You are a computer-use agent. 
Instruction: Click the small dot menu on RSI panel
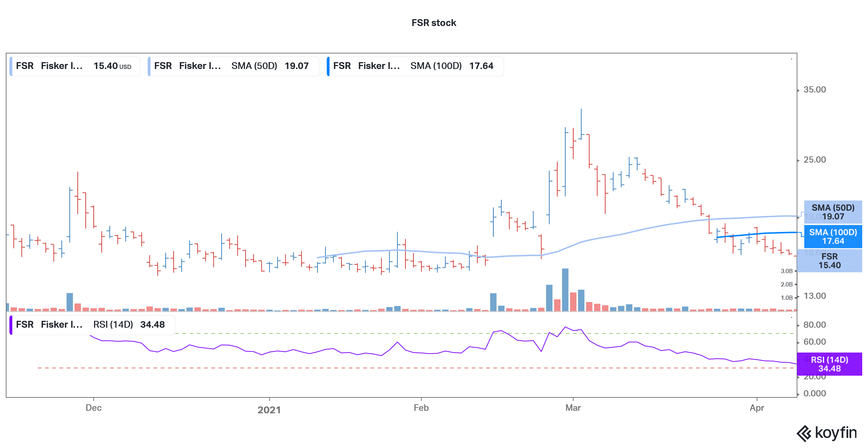point(792,318)
